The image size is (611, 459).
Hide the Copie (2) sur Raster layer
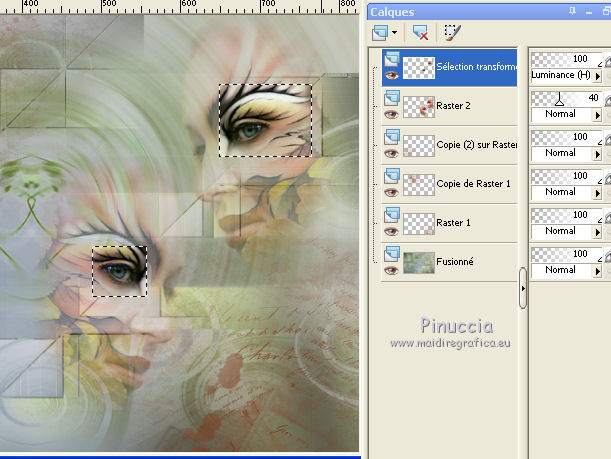pos(391,153)
